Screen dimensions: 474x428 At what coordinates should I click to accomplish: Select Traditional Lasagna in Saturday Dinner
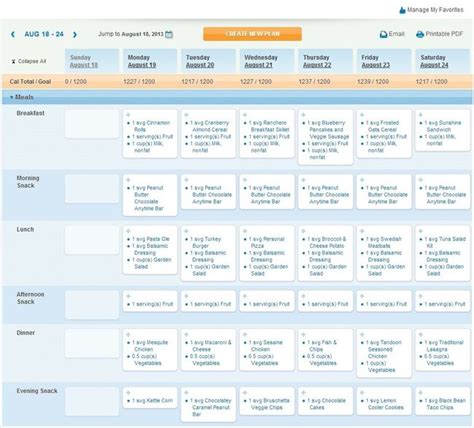click(x=444, y=346)
